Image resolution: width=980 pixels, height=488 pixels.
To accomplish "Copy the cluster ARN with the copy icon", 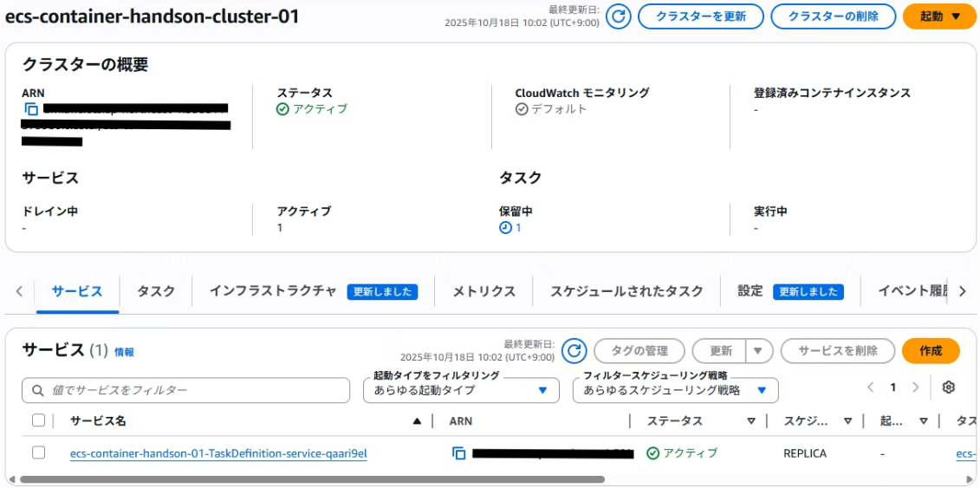I will (31, 109).
